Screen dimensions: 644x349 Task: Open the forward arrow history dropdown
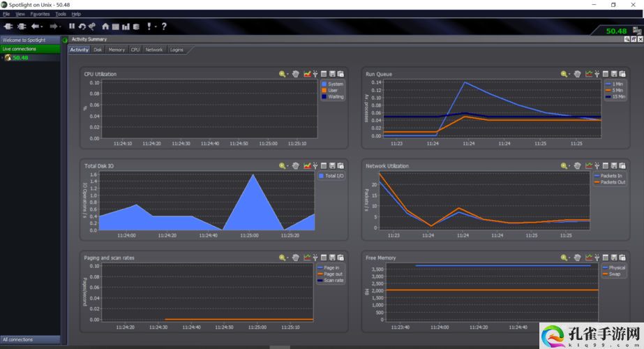[x=60, y=27]
